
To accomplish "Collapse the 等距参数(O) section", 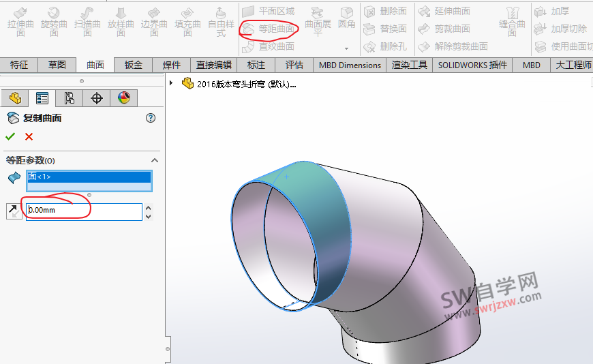I will click(x=155, y=160).
